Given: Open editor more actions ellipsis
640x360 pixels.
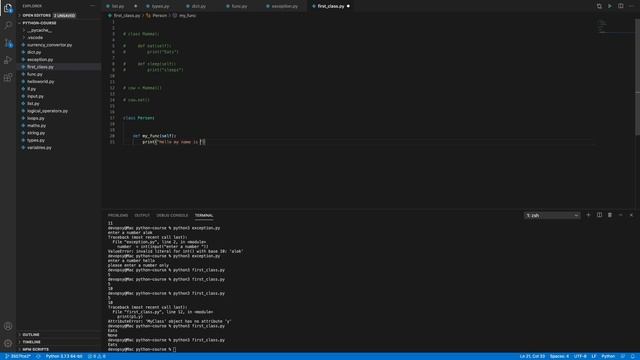Looking at the screenshot, I should point(631,6).
